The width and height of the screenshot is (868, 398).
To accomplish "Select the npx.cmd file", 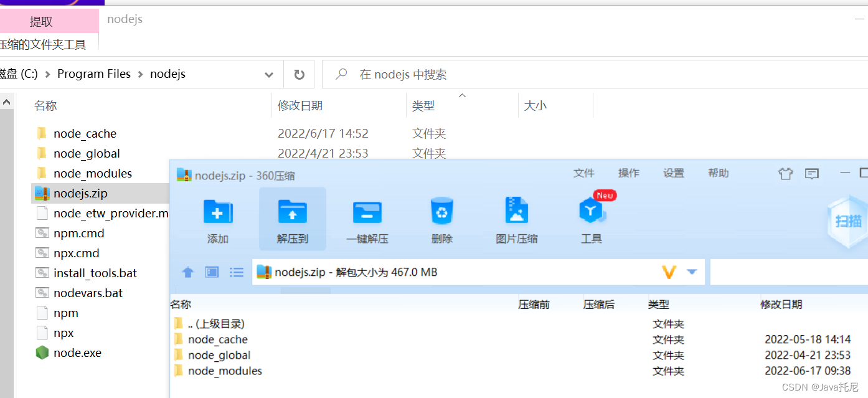I will click(x=77, y=253).
